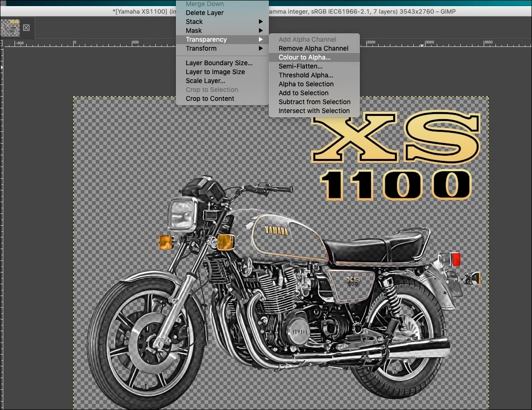Click Delete Layer in the menu
This screenshot has width=532, height=410.
click(222, 13)
